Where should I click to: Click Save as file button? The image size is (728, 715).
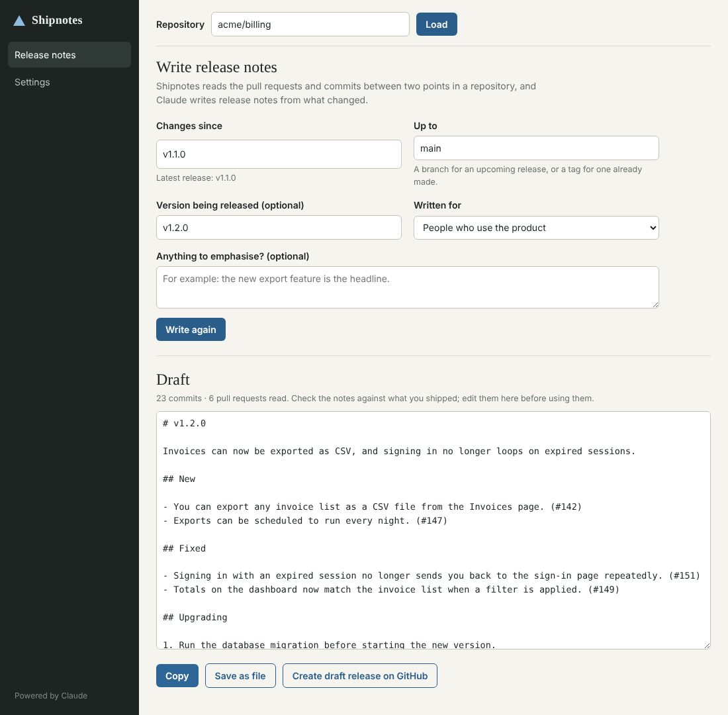240,675
